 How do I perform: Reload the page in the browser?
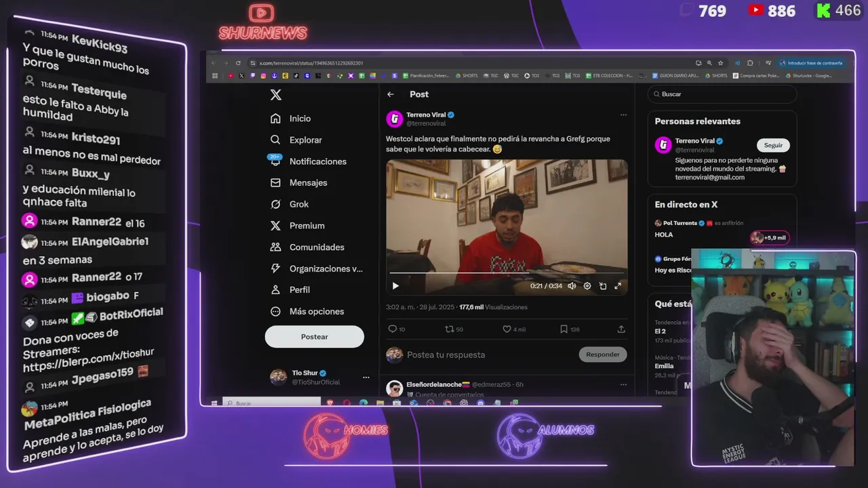[238, 63]
